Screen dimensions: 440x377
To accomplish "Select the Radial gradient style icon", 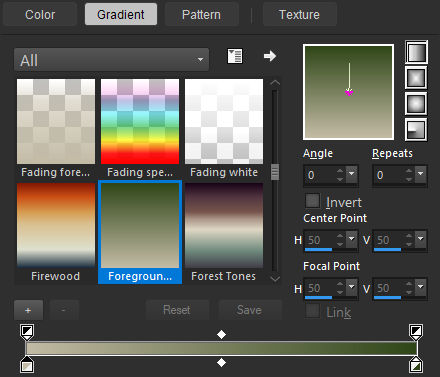I will click(416, 129).
